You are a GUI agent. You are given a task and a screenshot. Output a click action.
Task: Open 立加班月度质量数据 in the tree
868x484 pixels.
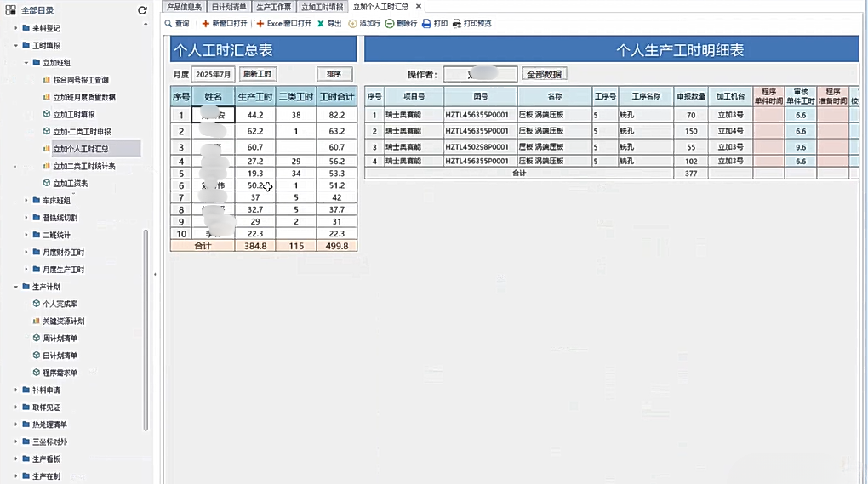point(84,97)
